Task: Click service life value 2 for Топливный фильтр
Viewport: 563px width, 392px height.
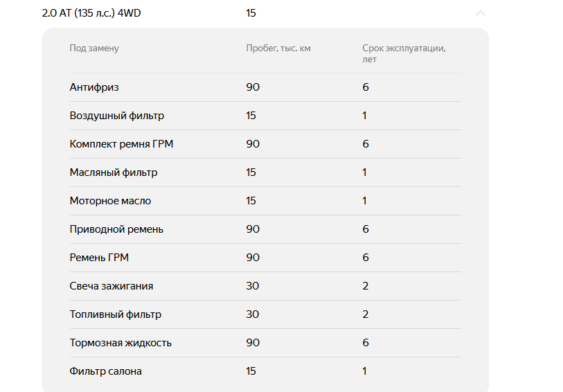Action: click(x=365, y=314)
